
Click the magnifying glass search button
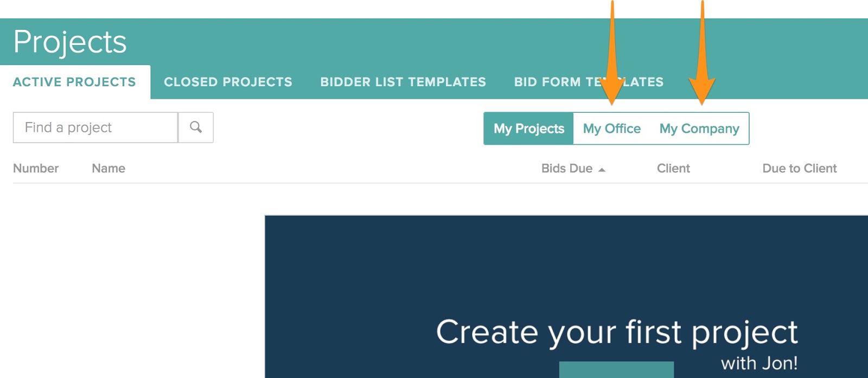(x=196, y=127)
